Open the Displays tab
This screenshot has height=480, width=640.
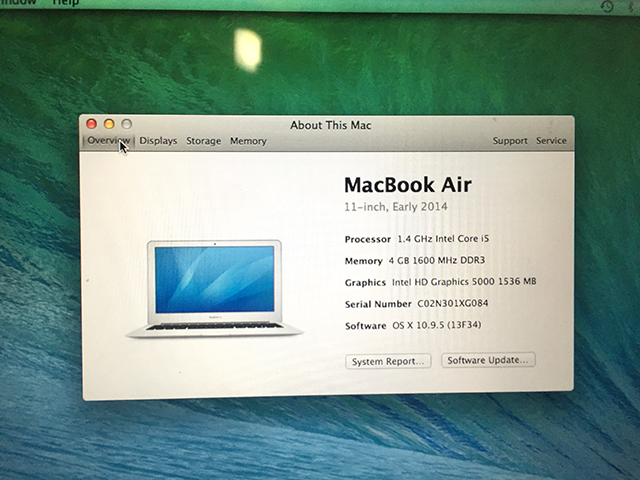[x=158, y=141]
